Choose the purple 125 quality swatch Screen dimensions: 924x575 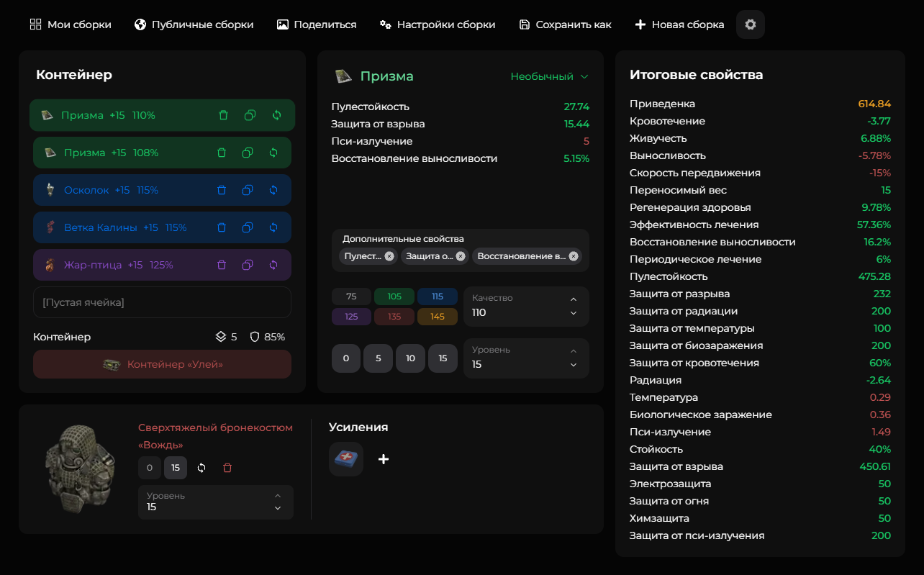[351, 317]
